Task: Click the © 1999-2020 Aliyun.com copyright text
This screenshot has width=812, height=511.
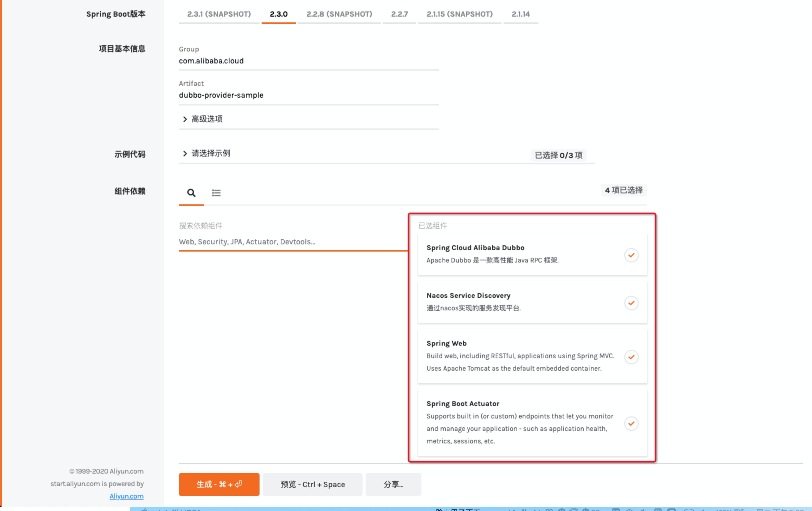Action: 106,471
